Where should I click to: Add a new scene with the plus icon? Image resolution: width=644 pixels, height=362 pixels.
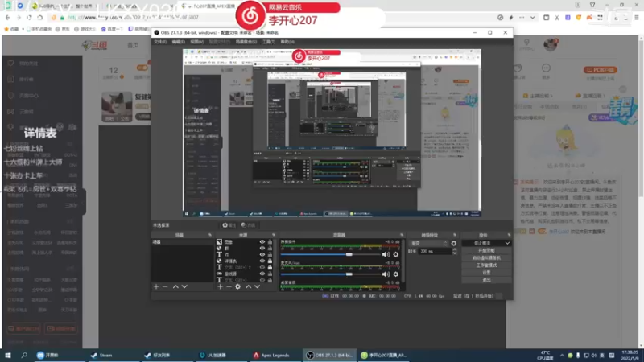point(156,286)
